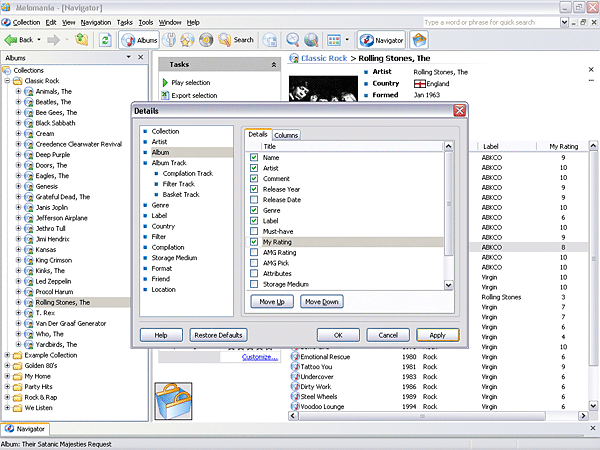Viewport: 600px width, 450px height.
Task: Expand the Beatles, The tree node
Action: click(18, 102)
